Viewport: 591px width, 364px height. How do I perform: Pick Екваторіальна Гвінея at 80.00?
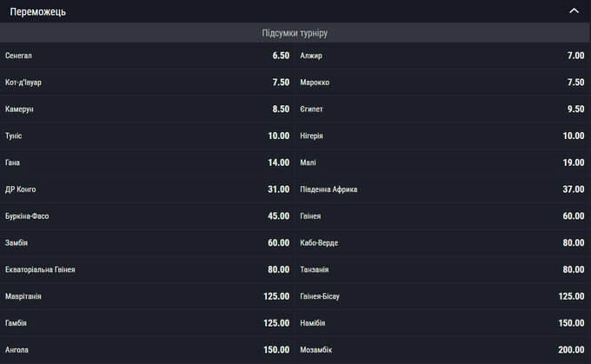(147, 269)
